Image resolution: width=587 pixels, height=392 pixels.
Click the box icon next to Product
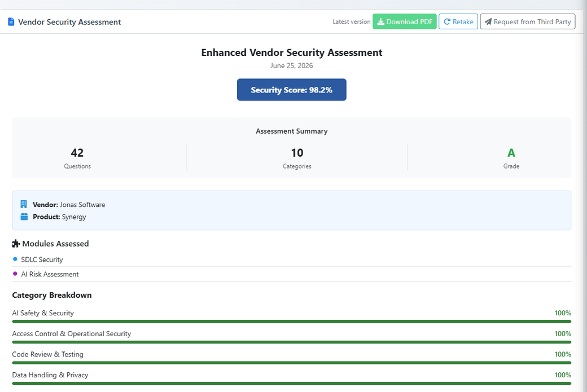24,217
